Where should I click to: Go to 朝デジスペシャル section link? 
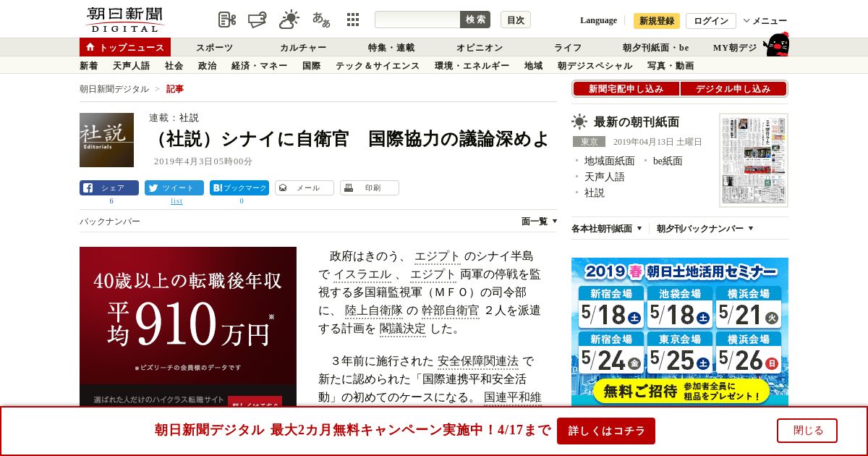(x=595, y=66)
